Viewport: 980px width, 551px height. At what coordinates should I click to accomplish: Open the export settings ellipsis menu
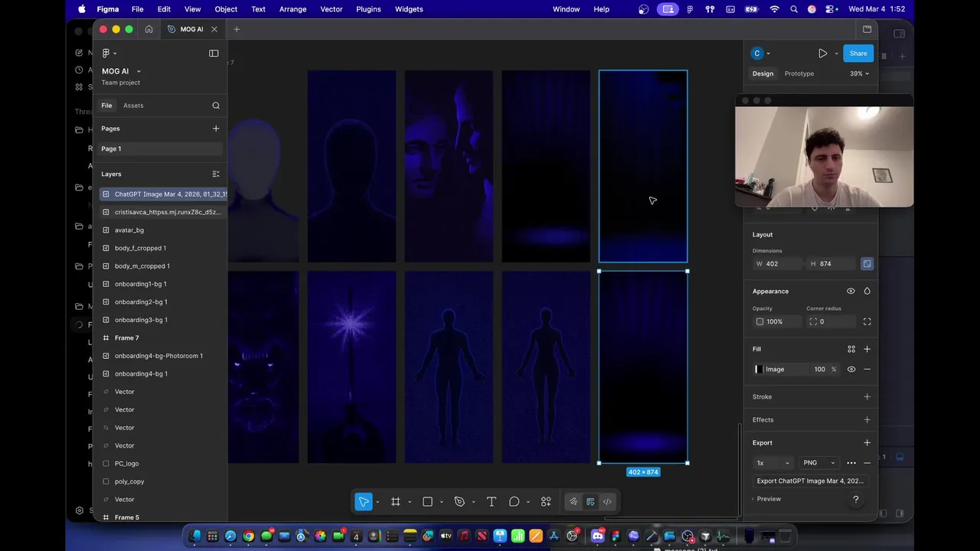tap(851, 463)
